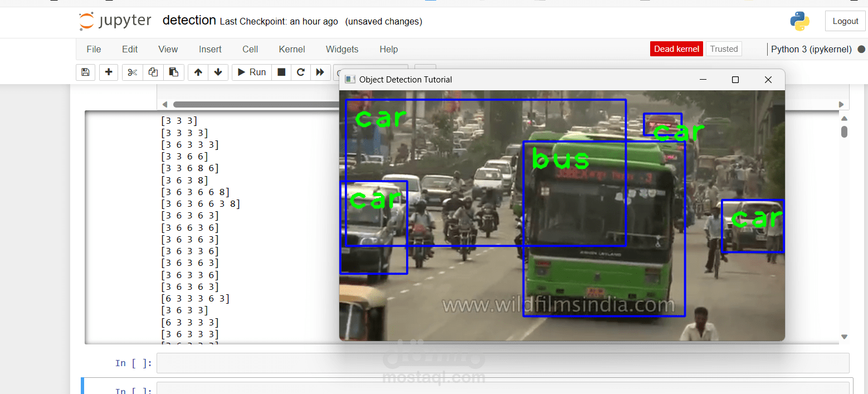Click the selected empty cell with the blue bar

pyautogui.click(x=503, y=388)
